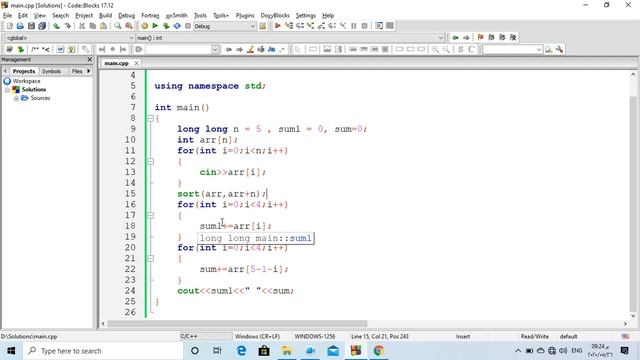
Task: Collapse fold marker at line 21
Action: pyautogui.click(x=150, y=258)
